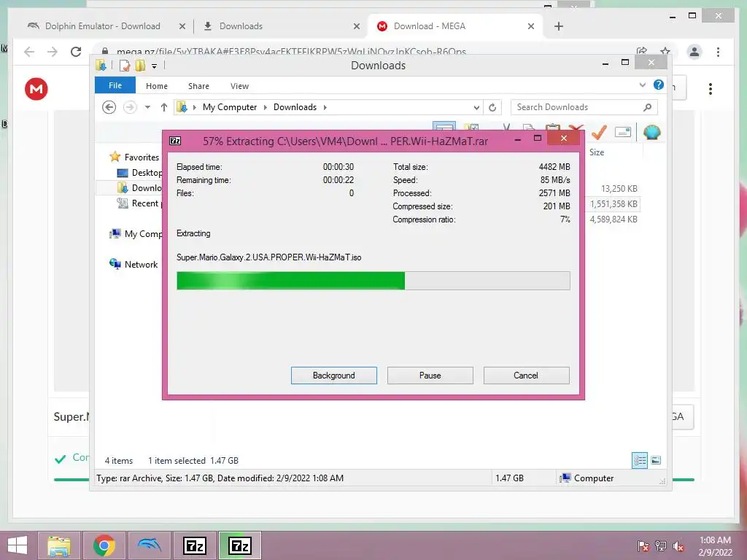Click My Computer in address breadcrumb
This screenshot has height=560, width=747.
click(230, 107)
